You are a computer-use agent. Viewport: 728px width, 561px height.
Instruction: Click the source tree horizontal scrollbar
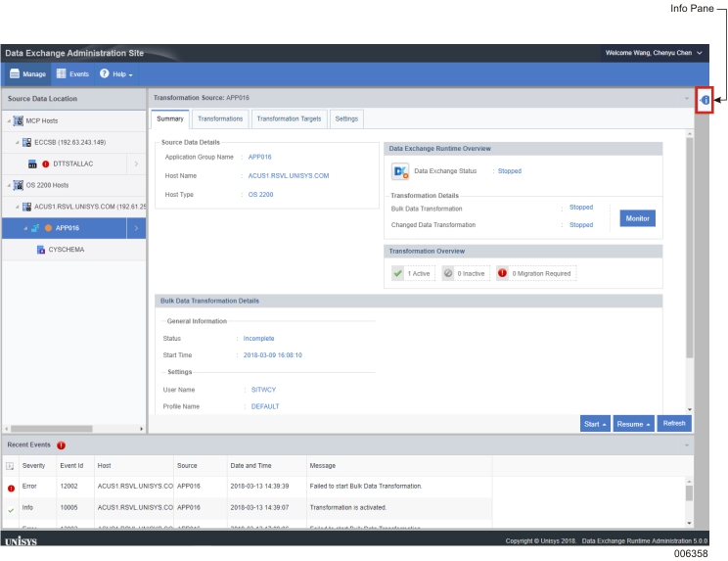tap(73, 429)
